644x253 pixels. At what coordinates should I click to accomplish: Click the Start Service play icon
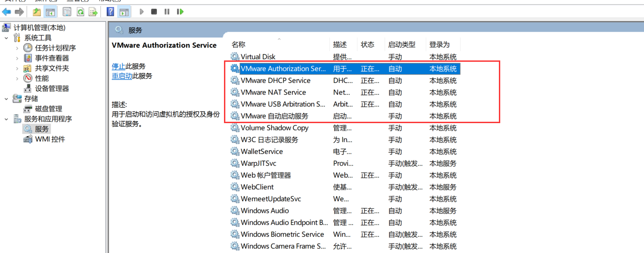click(x=142, y=12)
